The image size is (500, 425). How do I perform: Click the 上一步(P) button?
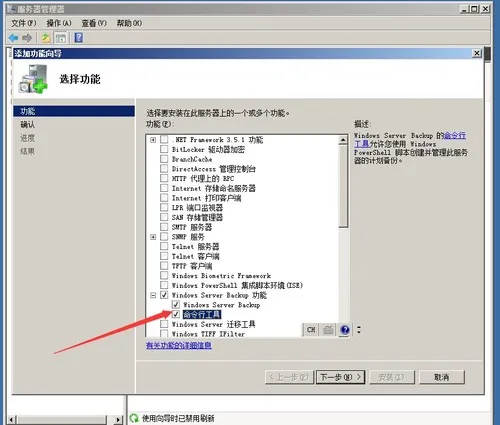[x=289, y=377]
